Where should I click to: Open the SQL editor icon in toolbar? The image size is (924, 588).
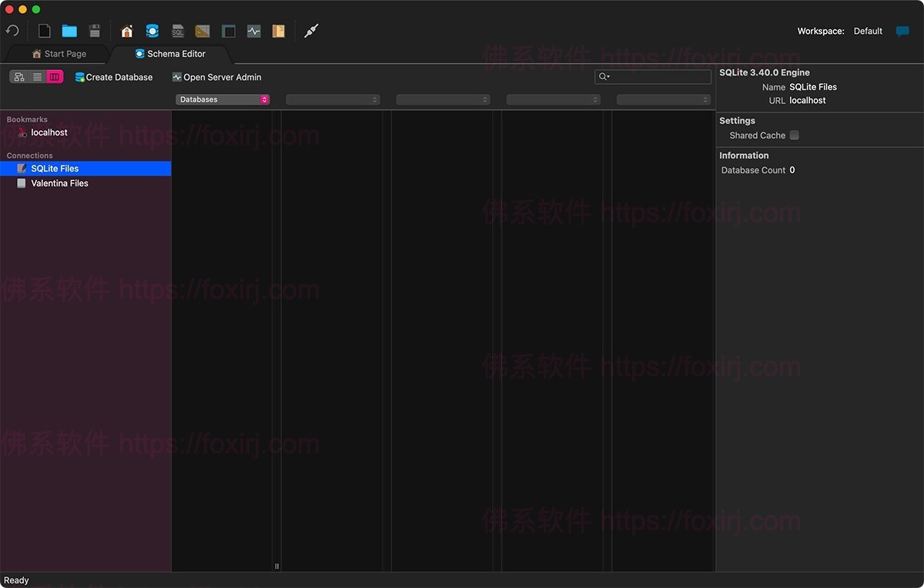(177, 31)
